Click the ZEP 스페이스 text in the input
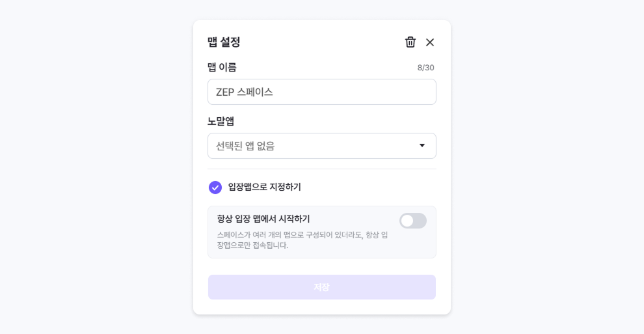 pos(245,92)
